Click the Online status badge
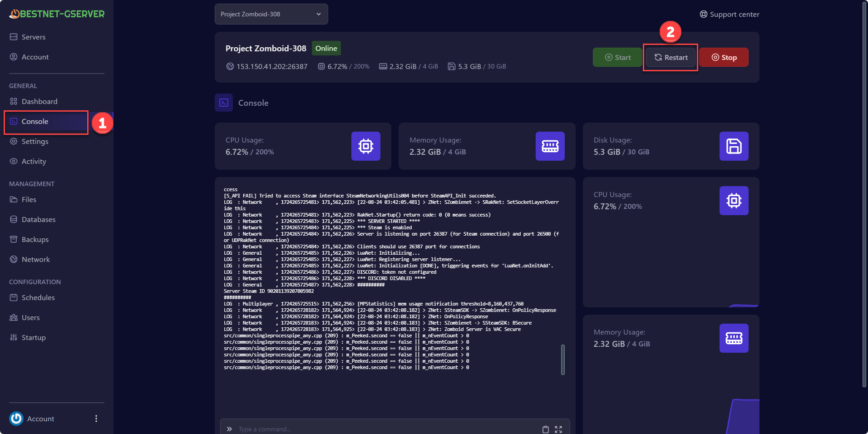Screen dimensions: 868x434 pyautogui.click(x=326, y=48)
